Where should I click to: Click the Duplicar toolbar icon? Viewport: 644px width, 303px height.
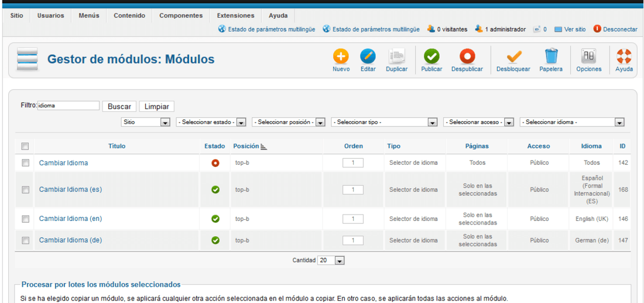click(x=397, y=56)
